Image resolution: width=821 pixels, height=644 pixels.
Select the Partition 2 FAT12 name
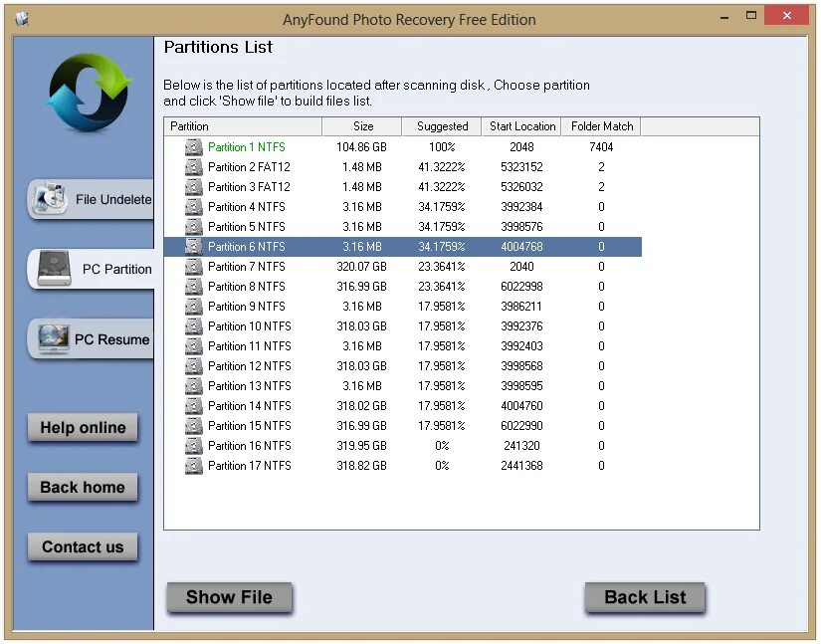tap(249, 167)
